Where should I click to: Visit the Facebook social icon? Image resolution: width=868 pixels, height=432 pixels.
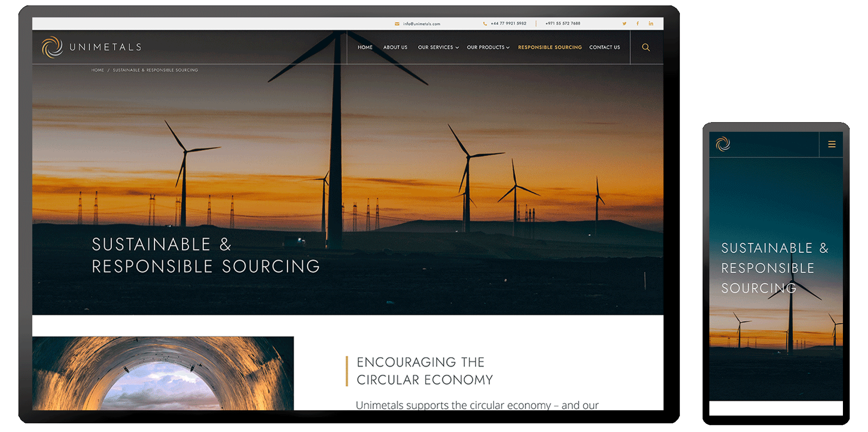(x=637, y=24)
